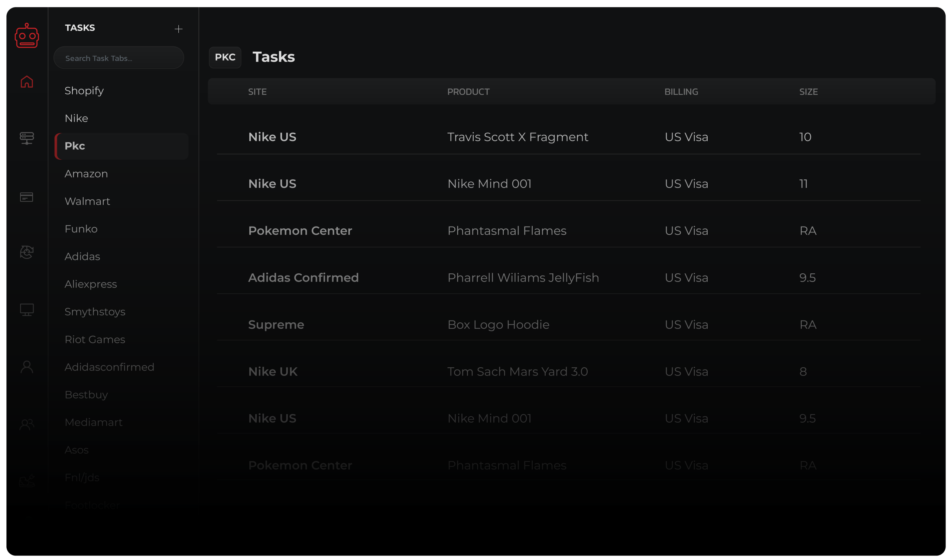Screen dimensions: 951x560
Task: Open the Home dashboard icon
Action: (x=27, y=81)
